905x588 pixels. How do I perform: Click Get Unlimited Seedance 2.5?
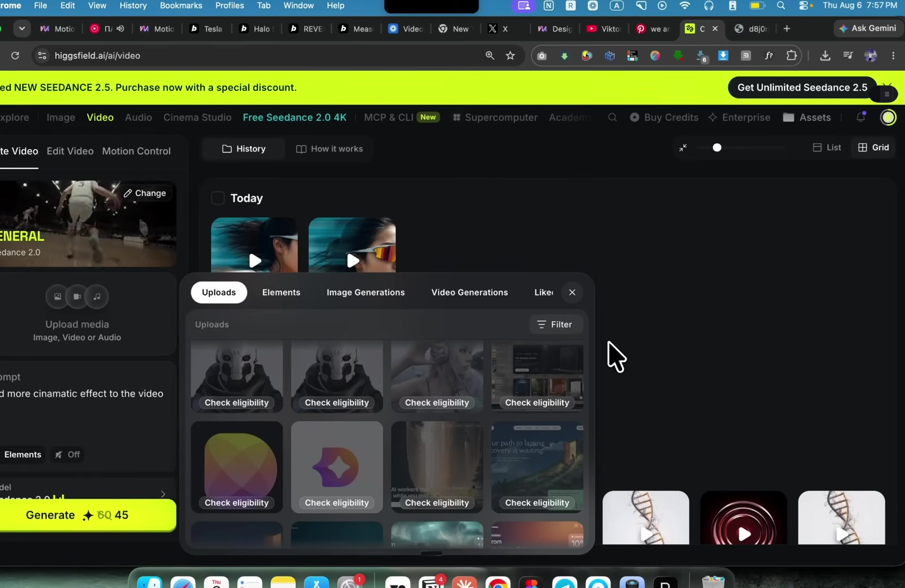tap(802, 88)
